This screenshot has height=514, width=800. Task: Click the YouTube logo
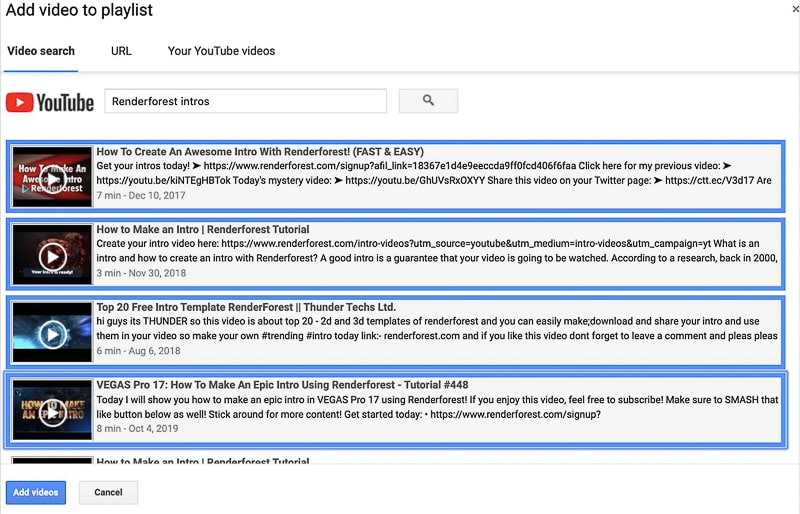pos(49,102)
